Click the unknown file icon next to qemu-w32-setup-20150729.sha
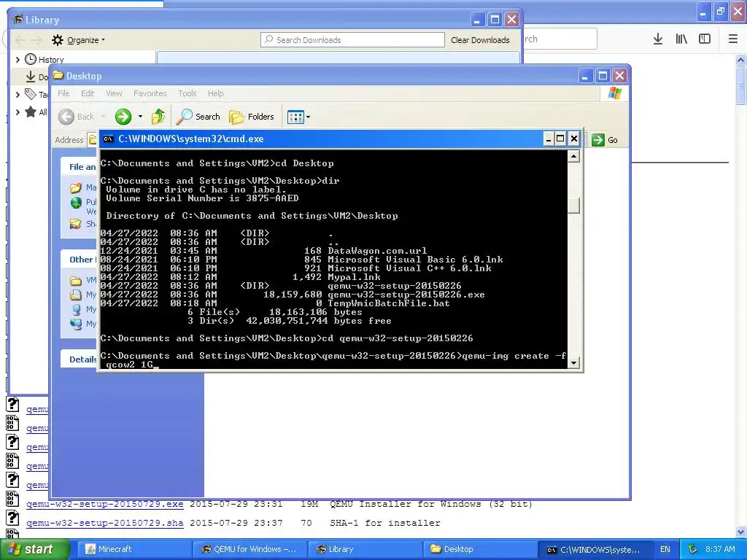 pyautogui.click(x=12, y=518)
